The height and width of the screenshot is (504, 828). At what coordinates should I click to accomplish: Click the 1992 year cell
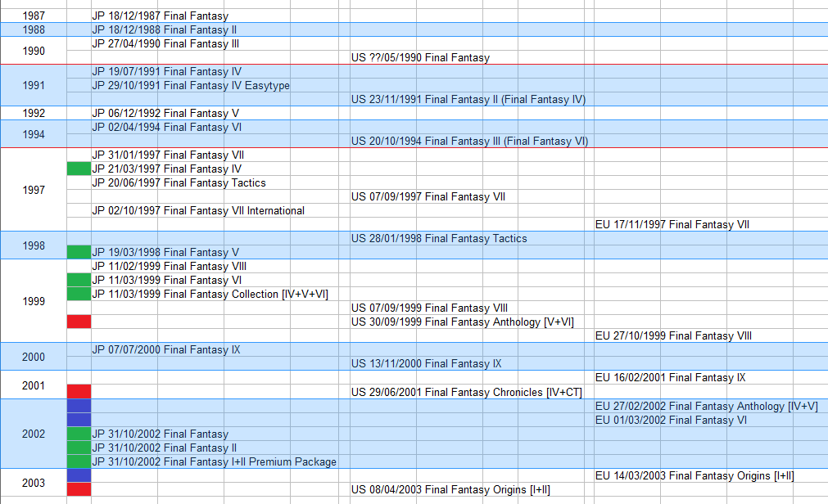(34, 113)
